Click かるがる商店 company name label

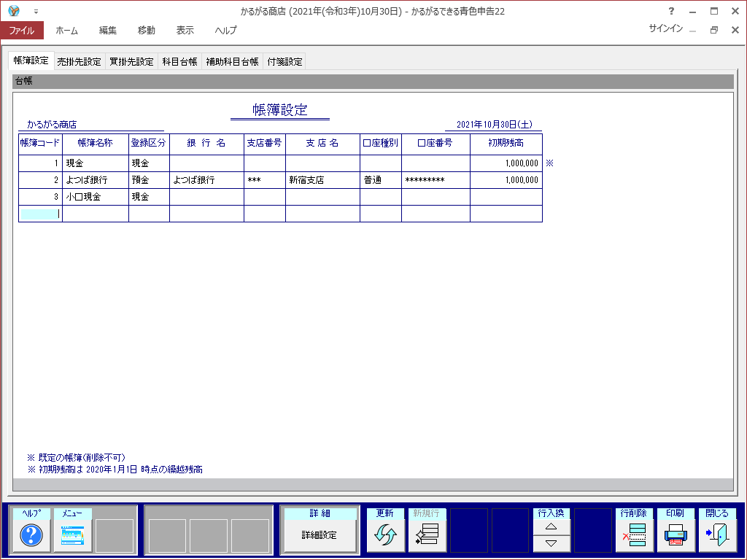[x=52, y=124]
